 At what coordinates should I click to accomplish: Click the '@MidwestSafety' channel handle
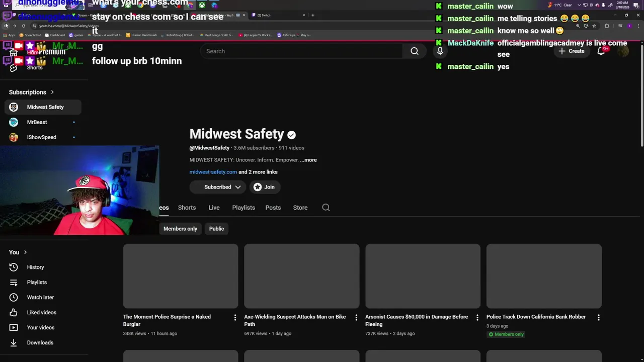pos(209,148)
